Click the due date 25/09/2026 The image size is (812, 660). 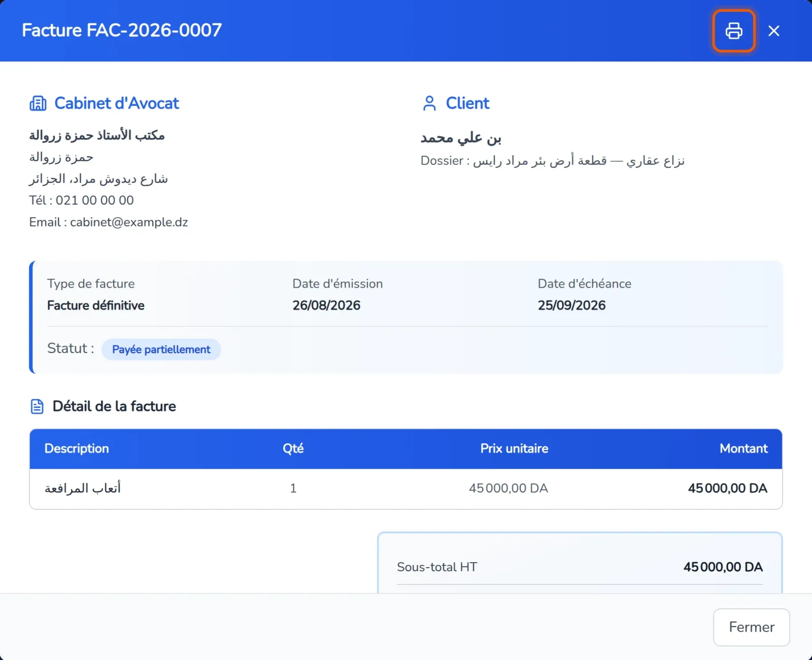[x=571, y=305]
